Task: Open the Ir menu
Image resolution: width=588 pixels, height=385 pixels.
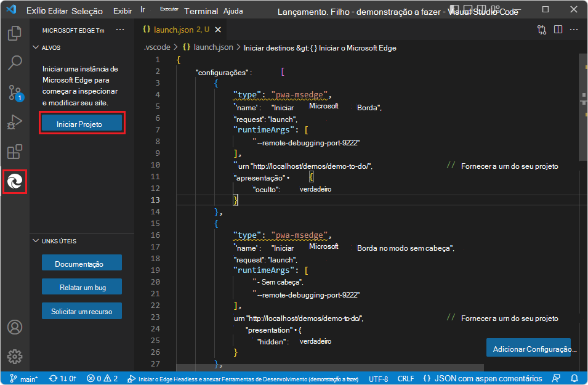Action: (x=142, y=9)
